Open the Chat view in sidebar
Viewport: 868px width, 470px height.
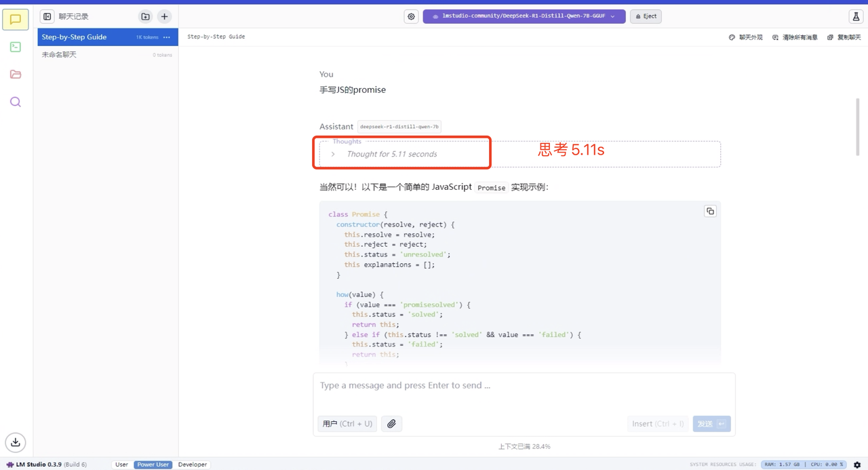pyautogui.click(x=16, y=20)
